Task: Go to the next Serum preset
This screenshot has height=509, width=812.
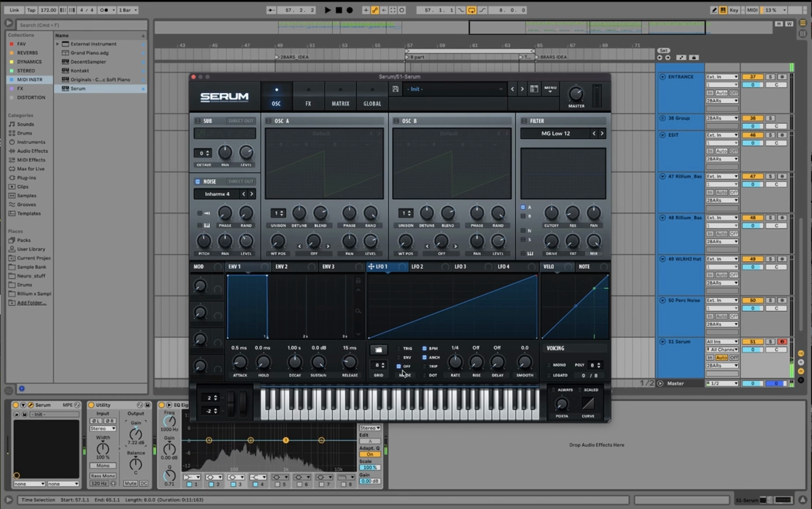Action: tap(522, 89)
